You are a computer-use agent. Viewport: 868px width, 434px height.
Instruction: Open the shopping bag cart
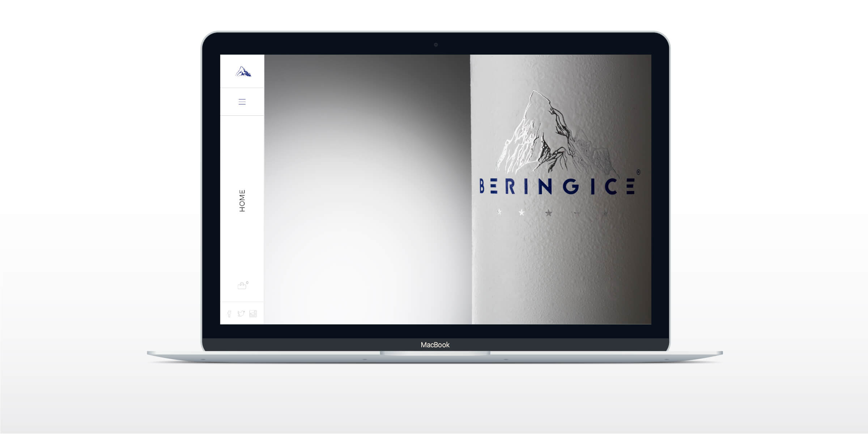click(x=242, y=286)
